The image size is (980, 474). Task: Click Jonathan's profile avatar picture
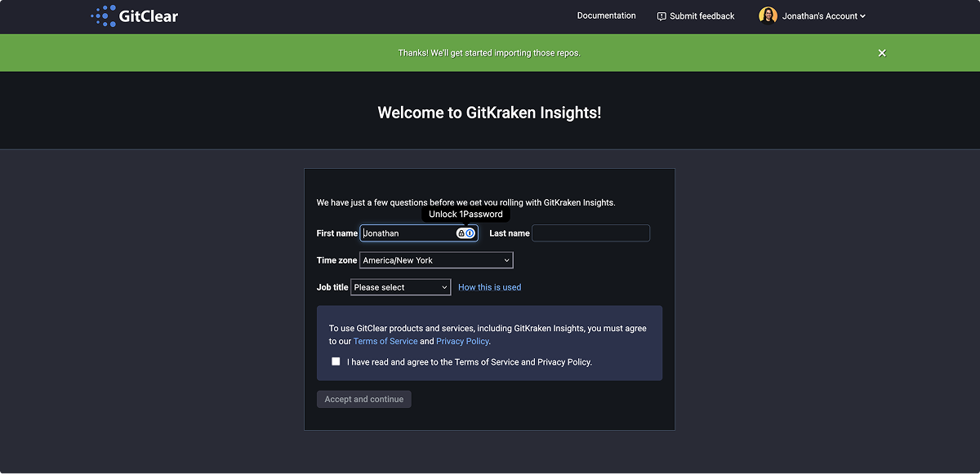pyautogui.click(x=768, y=16)
